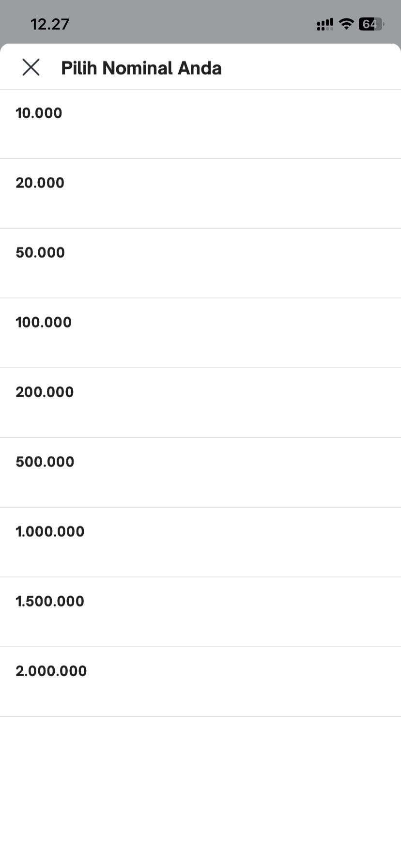401x868 pixels.
Task: Select 100.000 from the nominal list
Action: [x=200, y=333]
